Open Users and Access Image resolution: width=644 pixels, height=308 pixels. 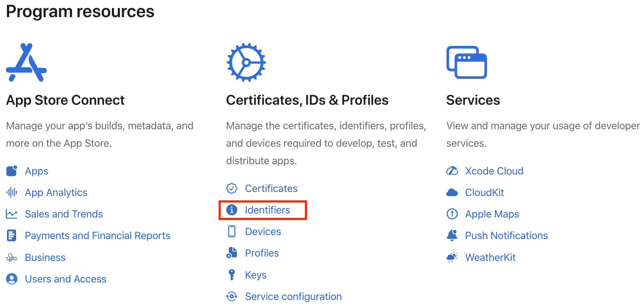[66, 279]
